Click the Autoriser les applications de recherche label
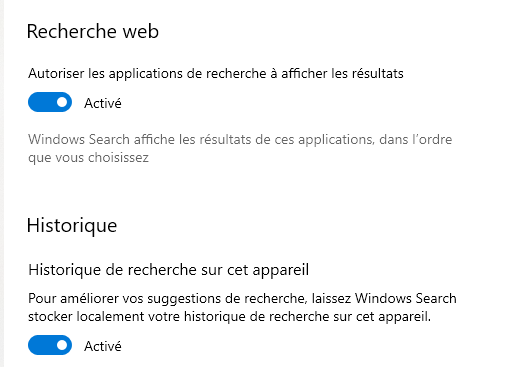 216,73
